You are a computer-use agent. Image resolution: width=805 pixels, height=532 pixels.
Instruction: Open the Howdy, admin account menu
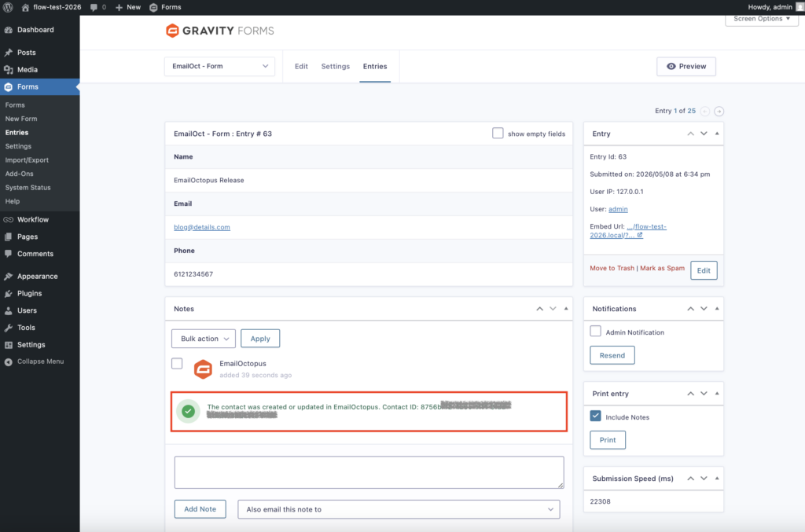(x=774, y=7)
